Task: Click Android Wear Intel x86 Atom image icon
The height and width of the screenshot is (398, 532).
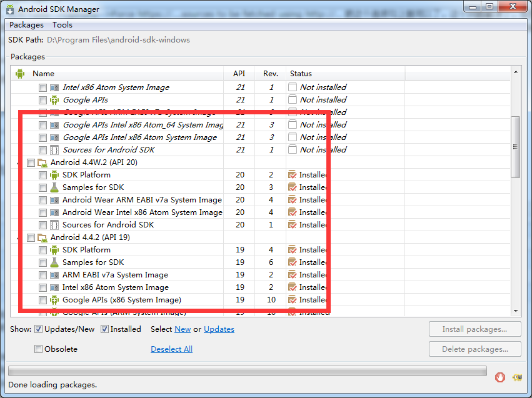Action: click(54, 212)
